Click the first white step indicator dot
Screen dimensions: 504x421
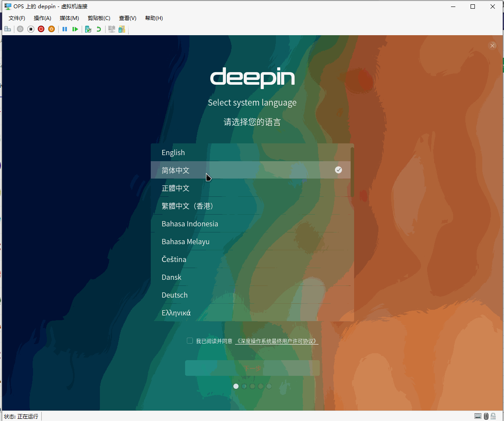pyautogui.click(x=236, y=386)
